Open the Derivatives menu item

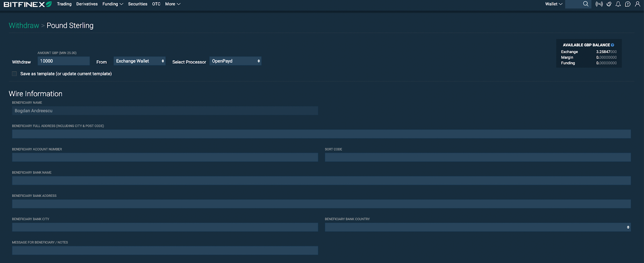[87, 4]
